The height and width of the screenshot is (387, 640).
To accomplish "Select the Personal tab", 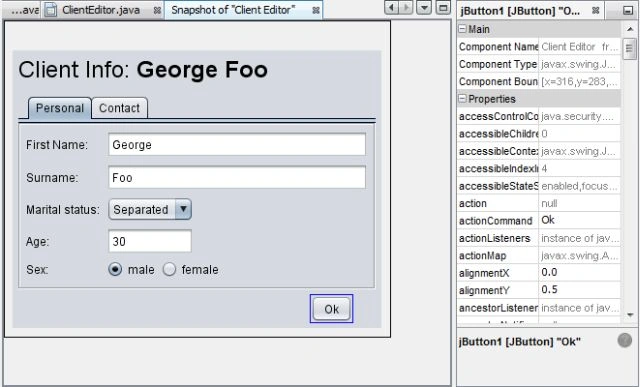I will [60, 108].
